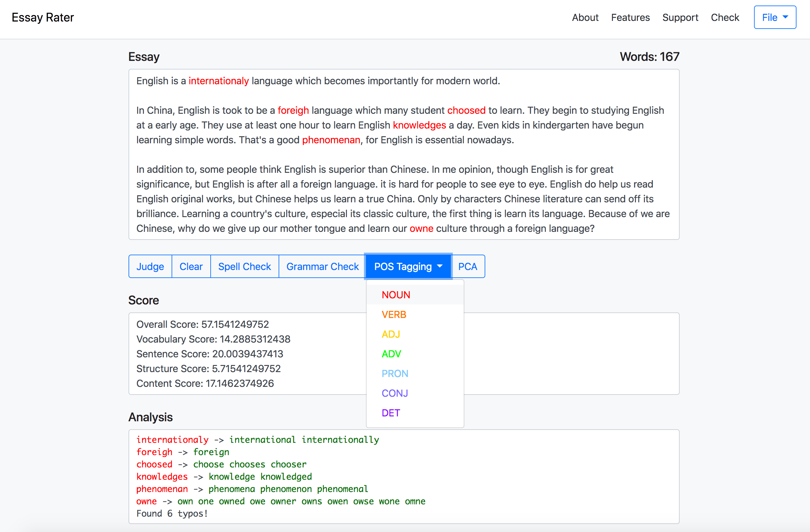Pick the ADV tagging entry

[x=391, y=354]
